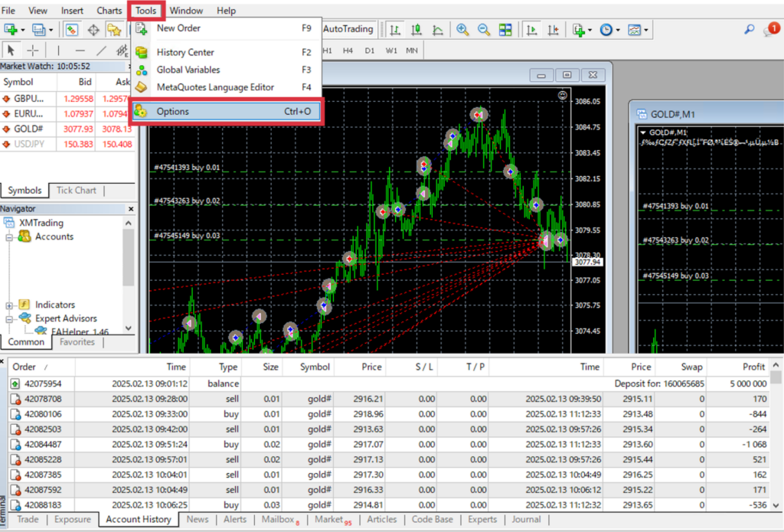Click the Periods clock icon
Image resolution: width=784 pixels, height=532 pixels.
(x=606, y=30)
